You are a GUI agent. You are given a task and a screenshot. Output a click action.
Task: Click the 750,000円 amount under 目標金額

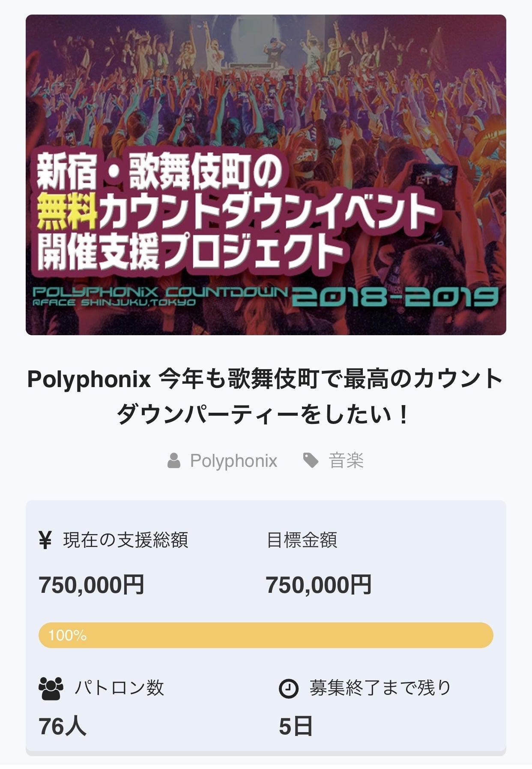[x=319, y=585]
